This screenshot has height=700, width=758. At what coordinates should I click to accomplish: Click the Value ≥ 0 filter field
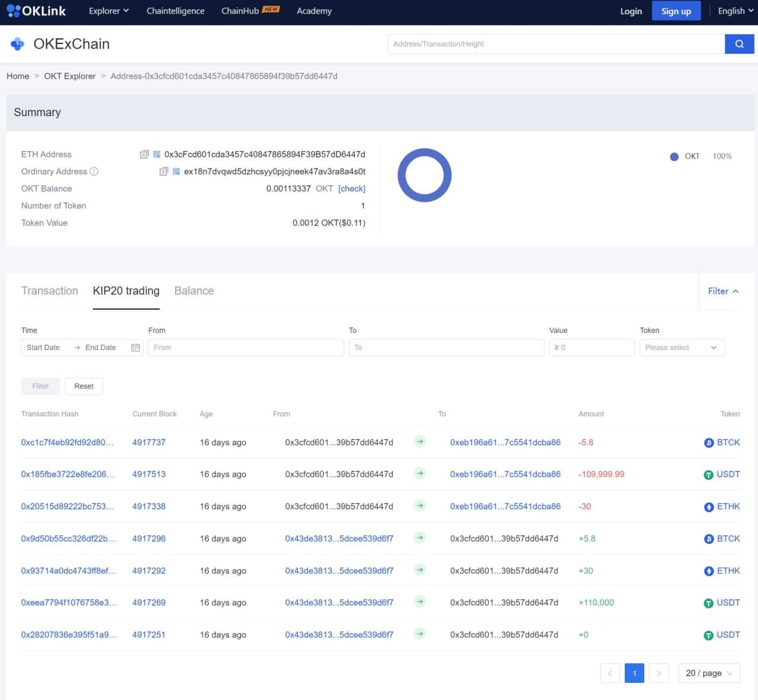point(592,348)
